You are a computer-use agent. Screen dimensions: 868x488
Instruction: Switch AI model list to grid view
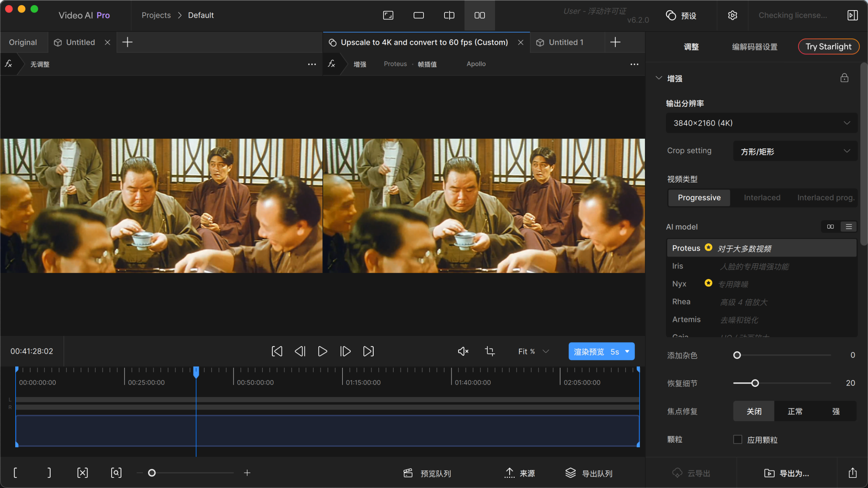830,227
